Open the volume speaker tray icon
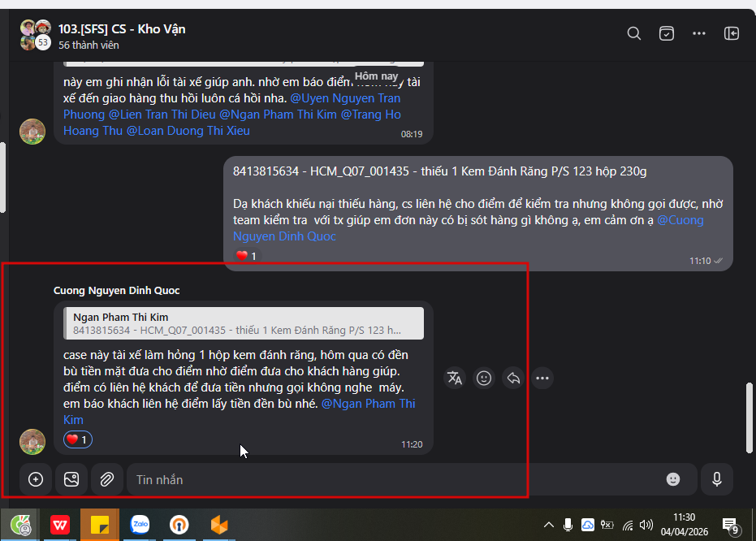The width and height of the screenshot is (756, 541). [x=646, y=525]
